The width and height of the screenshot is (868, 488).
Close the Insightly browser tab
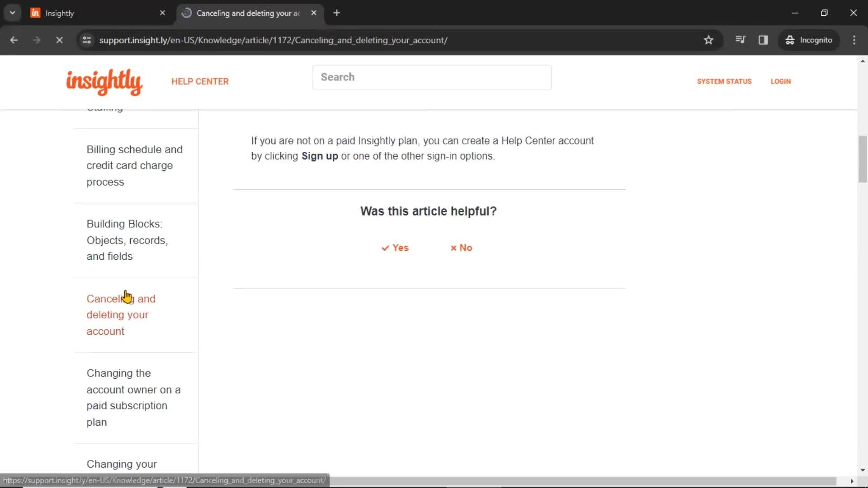tap(163, 13)
